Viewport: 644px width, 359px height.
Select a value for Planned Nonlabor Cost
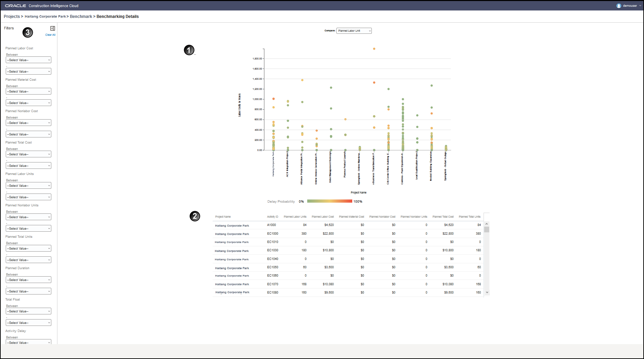click(x=28, y=123)
